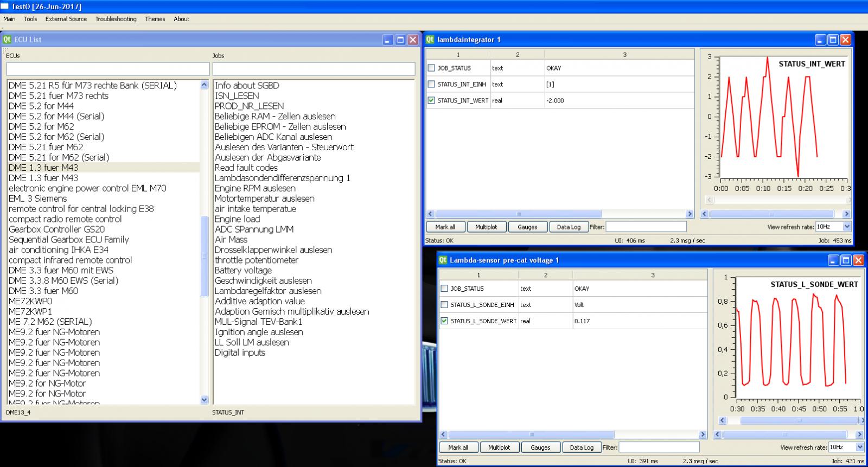Open the External Source menu

(x=66, y=19)
